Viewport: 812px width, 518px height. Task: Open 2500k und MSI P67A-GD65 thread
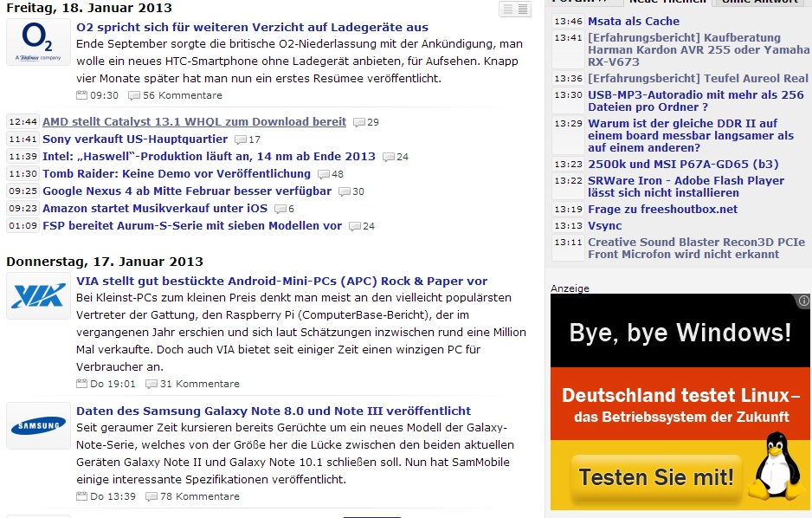(x=683, y=165)
